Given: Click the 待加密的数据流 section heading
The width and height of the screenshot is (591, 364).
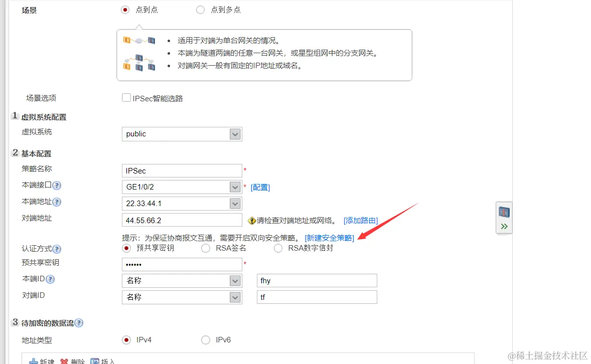Looking at the screenshot, I should [x=48, y=323].
